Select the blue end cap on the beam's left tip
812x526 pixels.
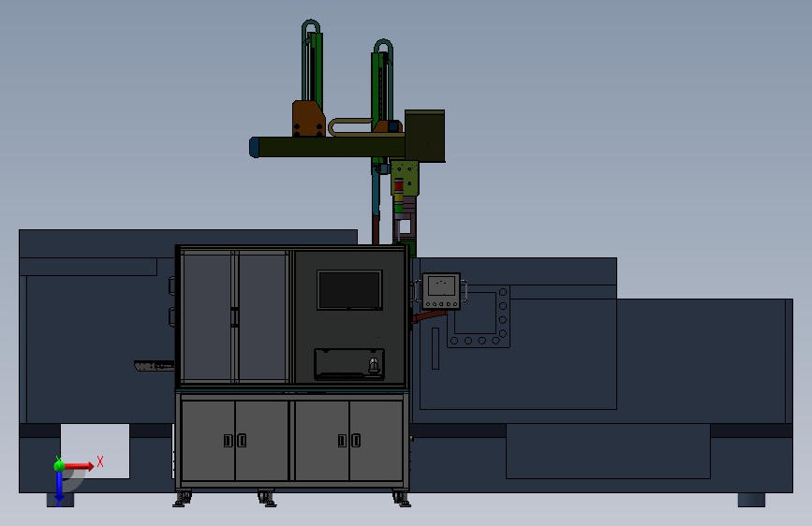(x=254, y=147)
